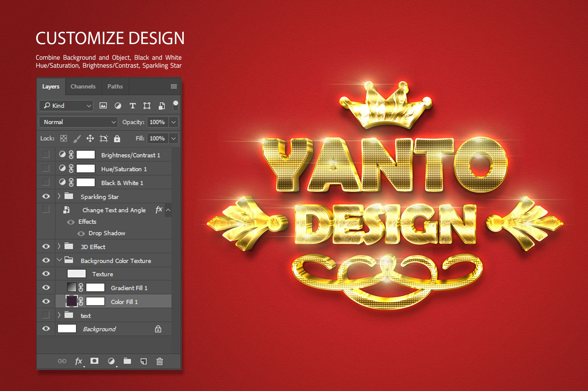Show the Brightness/Contrast 1 layer
The width and height of the screenshot is (588, 391).
click(x=46, y=154)
